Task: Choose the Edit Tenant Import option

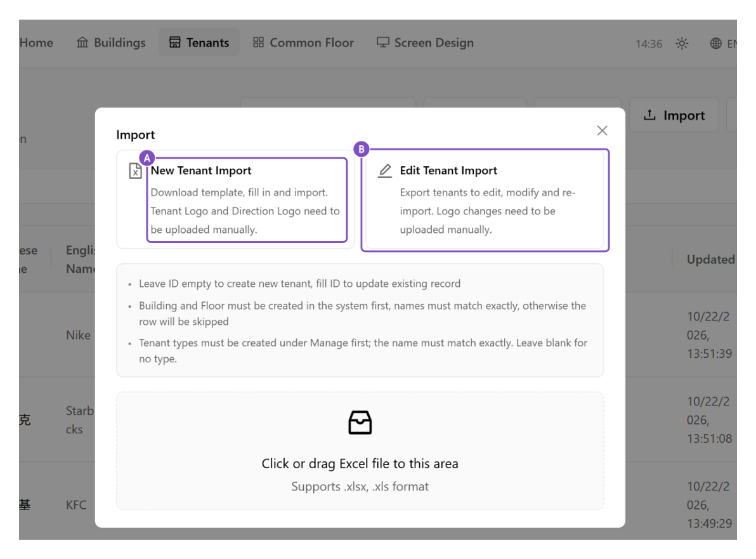Action: (x=485, y=200)
